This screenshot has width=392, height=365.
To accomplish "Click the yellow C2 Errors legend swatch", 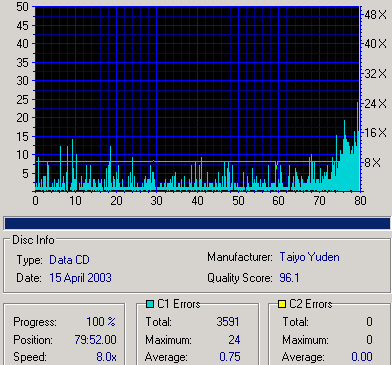I will pos(282,304).
